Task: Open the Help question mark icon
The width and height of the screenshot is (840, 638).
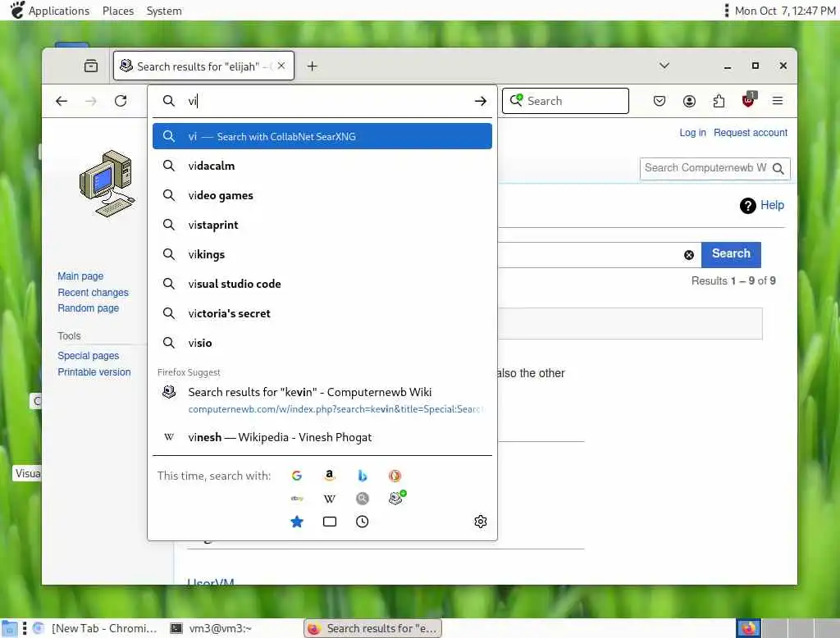Action: tap(748, 205)
